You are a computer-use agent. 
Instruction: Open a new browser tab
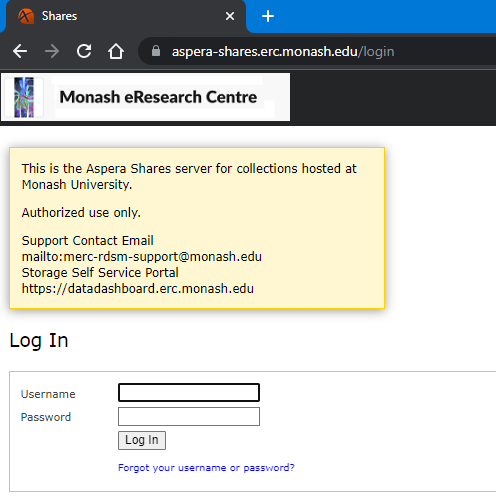click(268, 16)
